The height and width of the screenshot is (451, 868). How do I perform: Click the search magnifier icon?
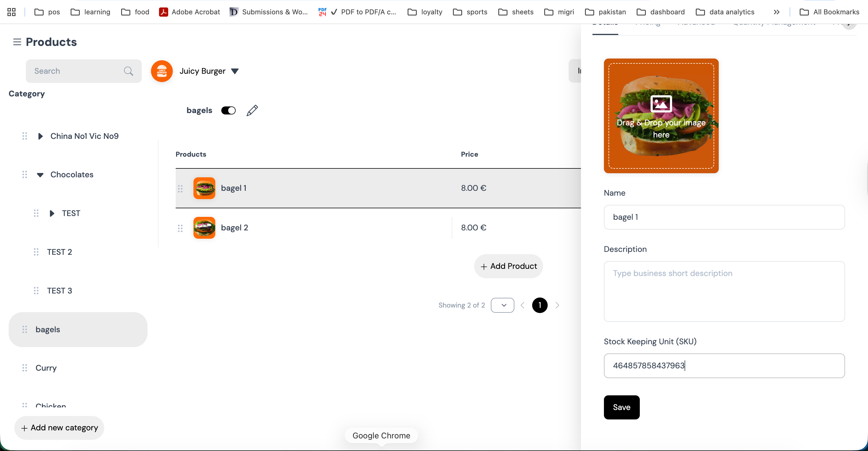[128, 71]
